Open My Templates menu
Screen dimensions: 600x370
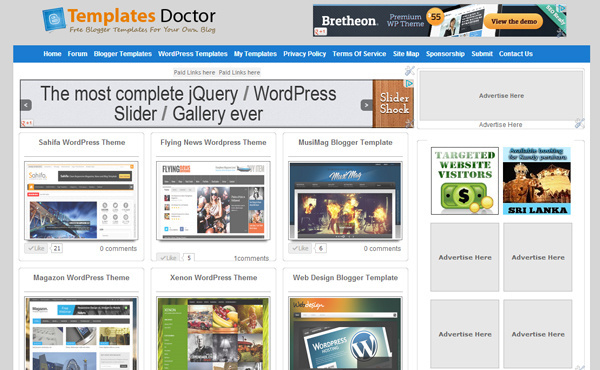[255, 54]
